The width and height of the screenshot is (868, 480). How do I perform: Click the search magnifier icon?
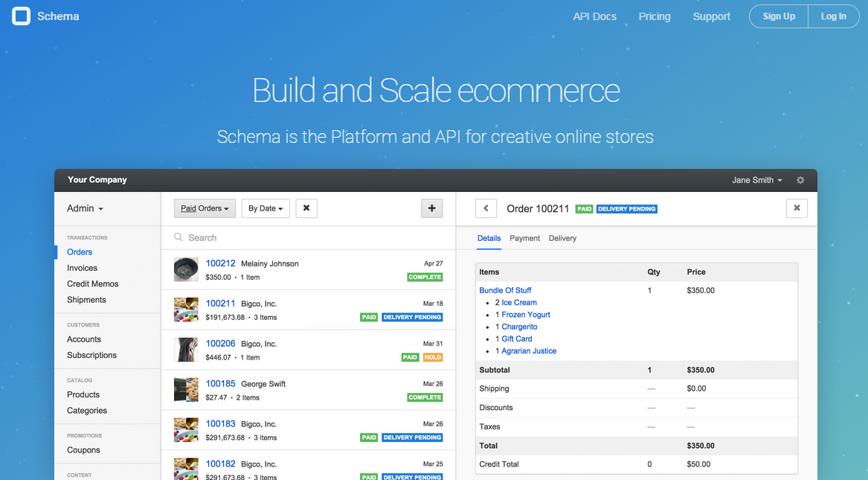(x=179, y=237)
